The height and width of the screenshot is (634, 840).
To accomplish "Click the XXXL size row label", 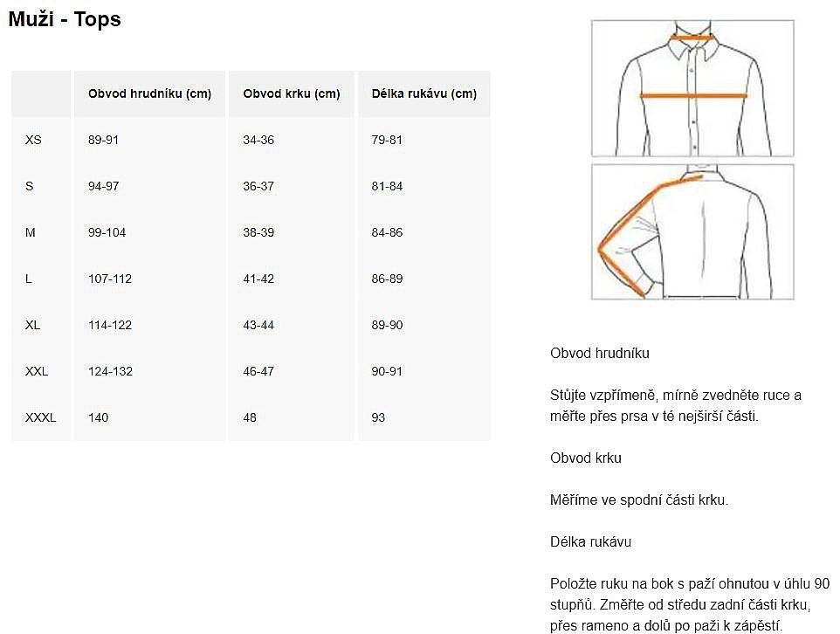I will point(40,417).
